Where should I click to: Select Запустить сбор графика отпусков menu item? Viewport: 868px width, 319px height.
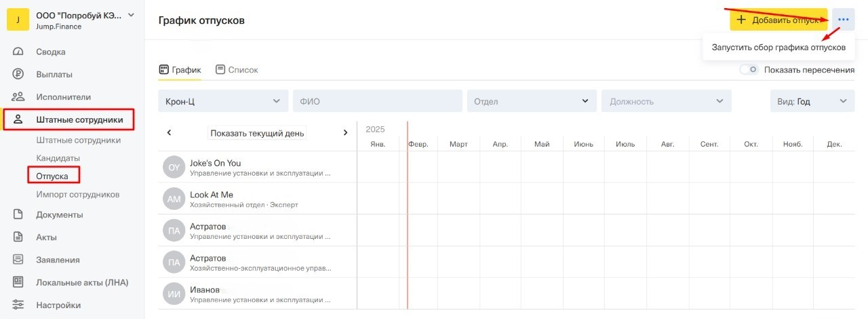(778, 48)
